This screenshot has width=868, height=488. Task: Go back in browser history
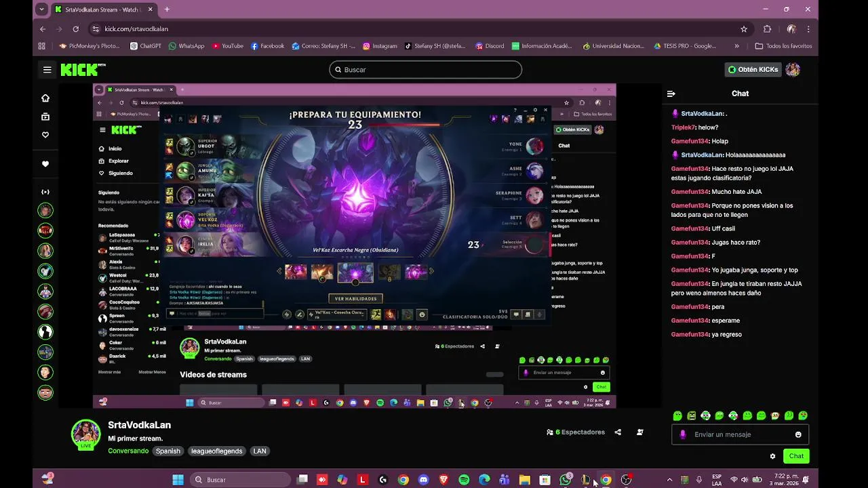[x=43, y=29]
